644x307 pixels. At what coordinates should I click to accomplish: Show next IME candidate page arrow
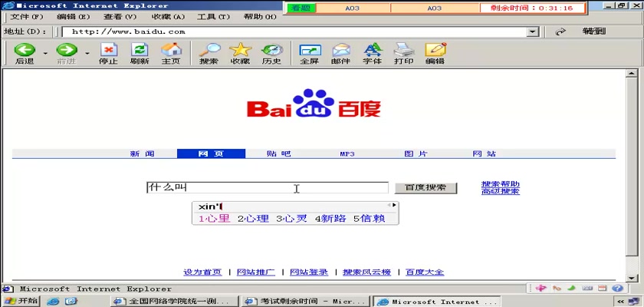394,205
